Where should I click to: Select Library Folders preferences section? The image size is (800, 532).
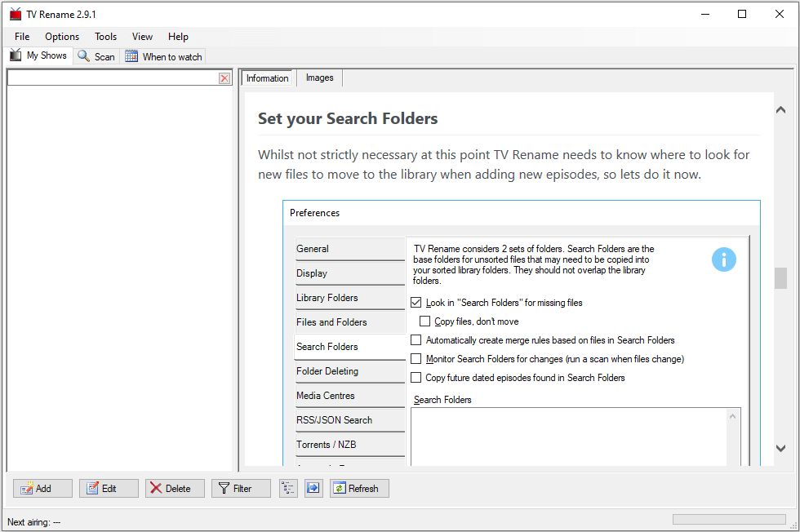350,298
